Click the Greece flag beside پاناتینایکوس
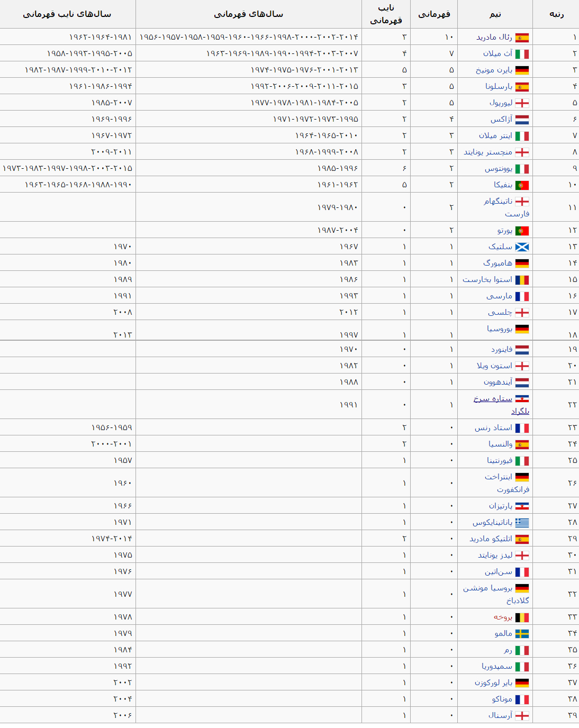 point(522,523)
